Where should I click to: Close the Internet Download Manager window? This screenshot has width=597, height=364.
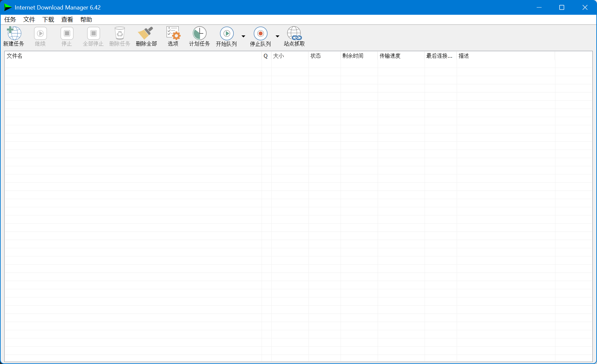tap(585, 7)
